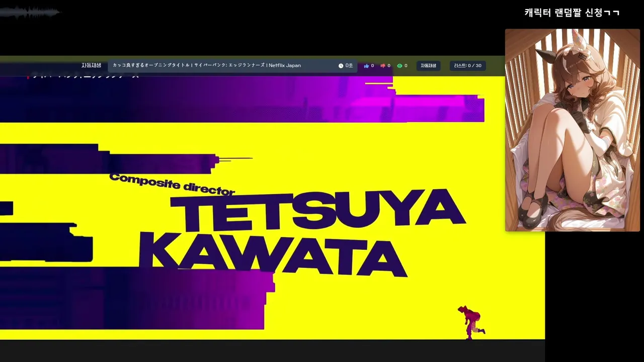Click the Composite director caption text

pyautogui.click(x=172, y=184)
